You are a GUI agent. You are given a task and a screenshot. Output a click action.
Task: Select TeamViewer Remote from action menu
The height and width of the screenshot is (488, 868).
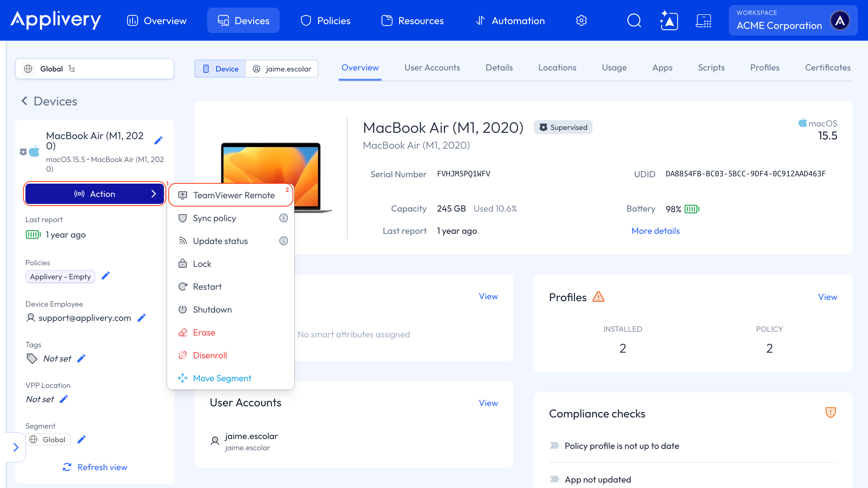231,195
